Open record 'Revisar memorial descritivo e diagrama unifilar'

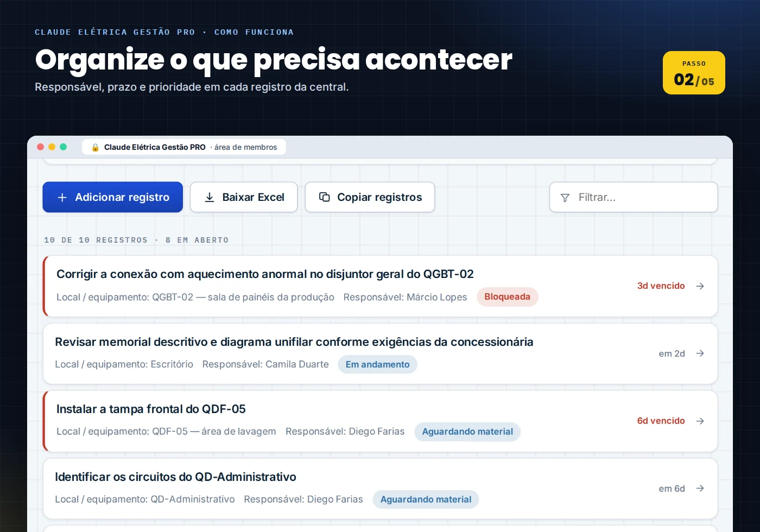click(x=380, y=354)
